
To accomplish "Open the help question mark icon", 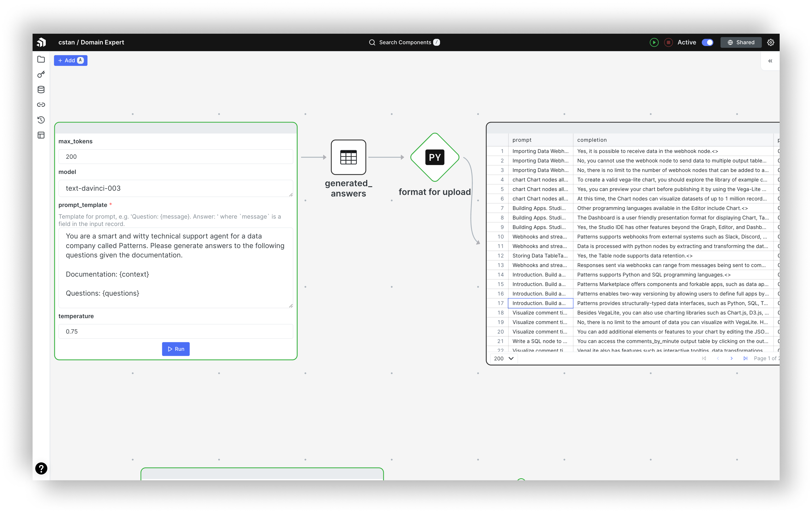I will click(x=41, y=468).
